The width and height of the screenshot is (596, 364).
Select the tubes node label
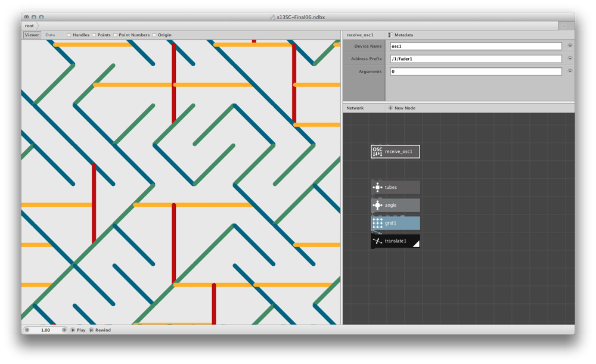(391, 187)
